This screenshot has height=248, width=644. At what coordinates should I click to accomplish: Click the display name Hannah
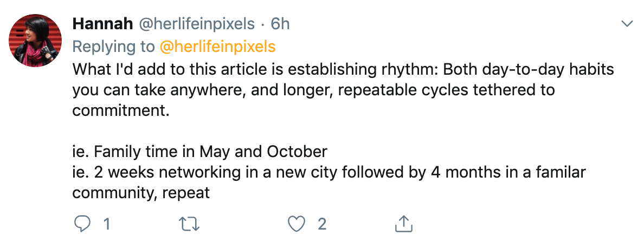(x=102, y=24)
